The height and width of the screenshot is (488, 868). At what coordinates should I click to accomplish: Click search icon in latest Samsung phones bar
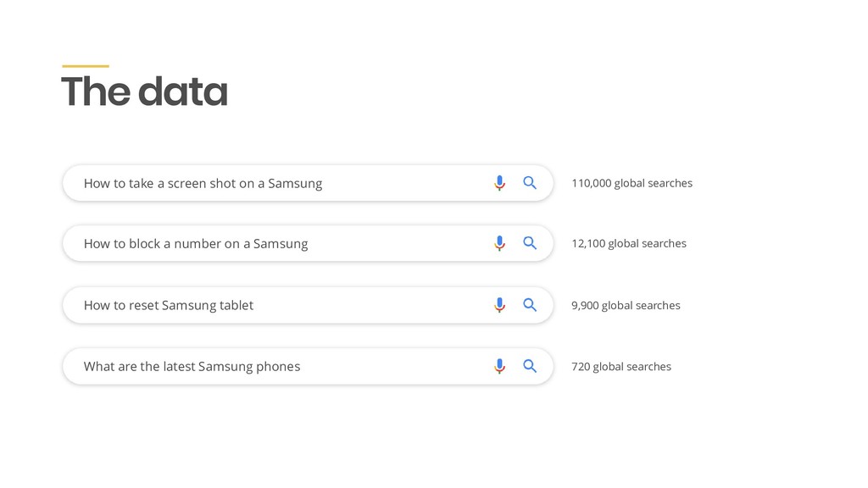[530, 366]
